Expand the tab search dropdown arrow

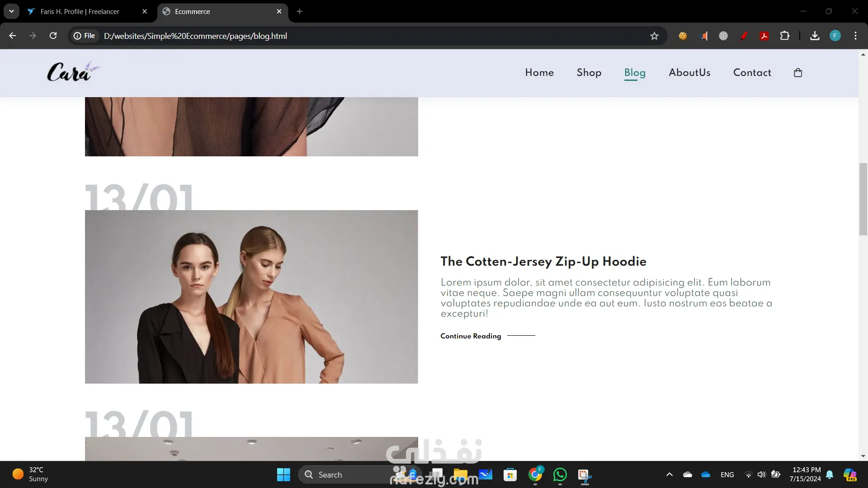[11, 11]
